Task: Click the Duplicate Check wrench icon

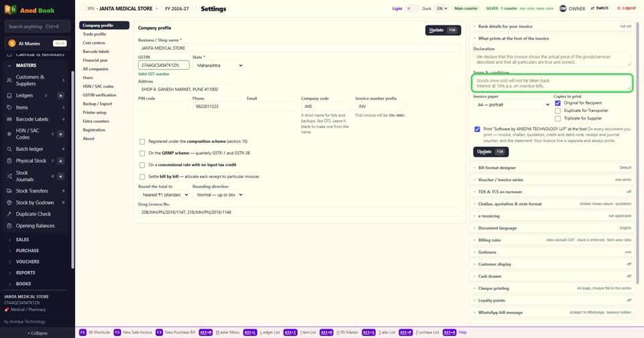Action: click(9, 214)
